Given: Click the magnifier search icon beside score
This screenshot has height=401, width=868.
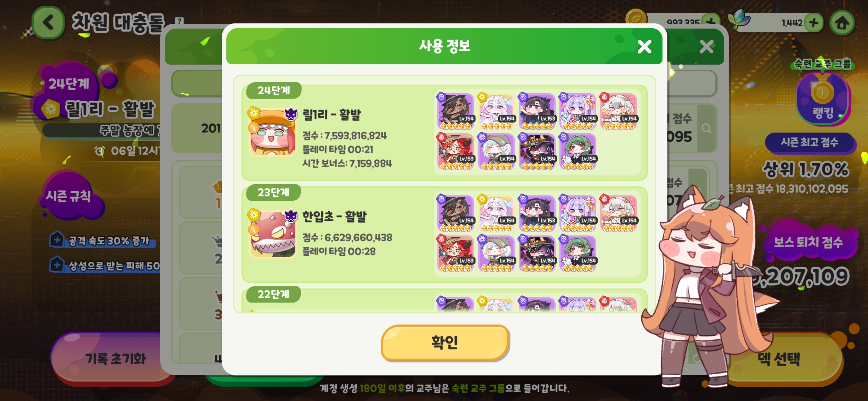Looking at the screenshot, I should (x=706, y=128).
